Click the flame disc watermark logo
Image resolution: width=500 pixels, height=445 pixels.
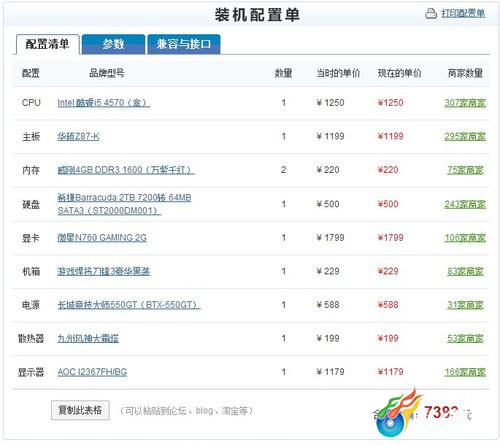click(398, 413)
